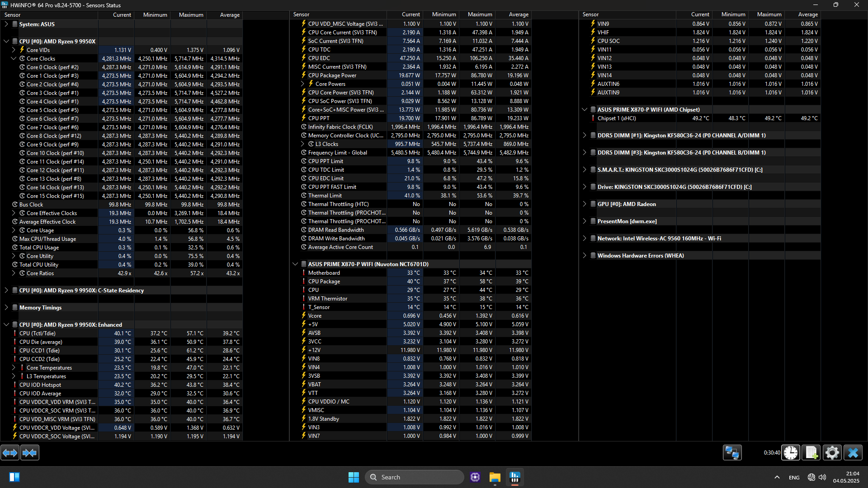
Task: Expand the L3 Clocks node
Action: click(x=302, y=144)
